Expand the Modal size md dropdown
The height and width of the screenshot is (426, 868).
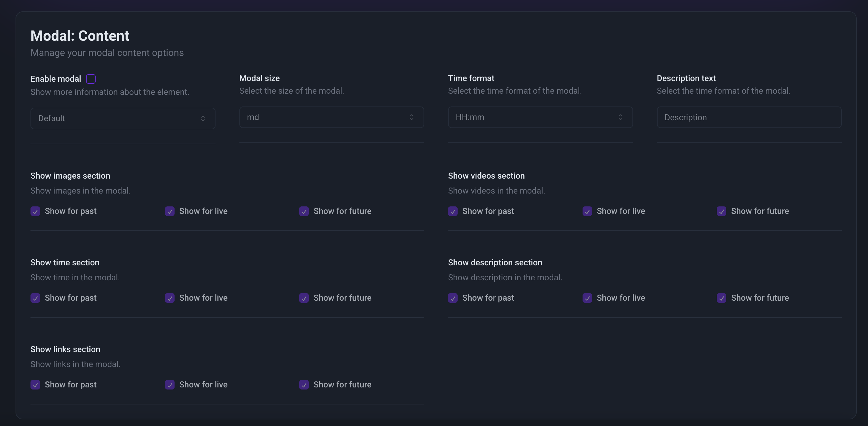[x=331, y=117]
